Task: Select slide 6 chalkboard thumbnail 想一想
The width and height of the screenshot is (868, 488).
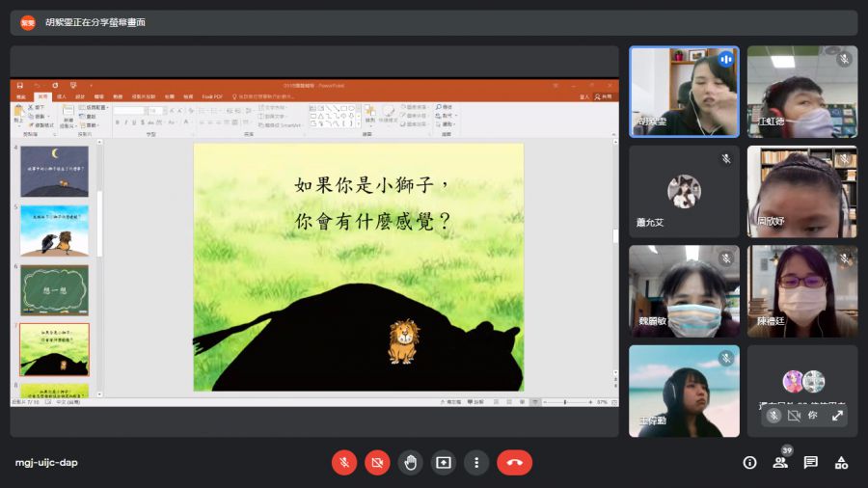Action: coord(54,290)
